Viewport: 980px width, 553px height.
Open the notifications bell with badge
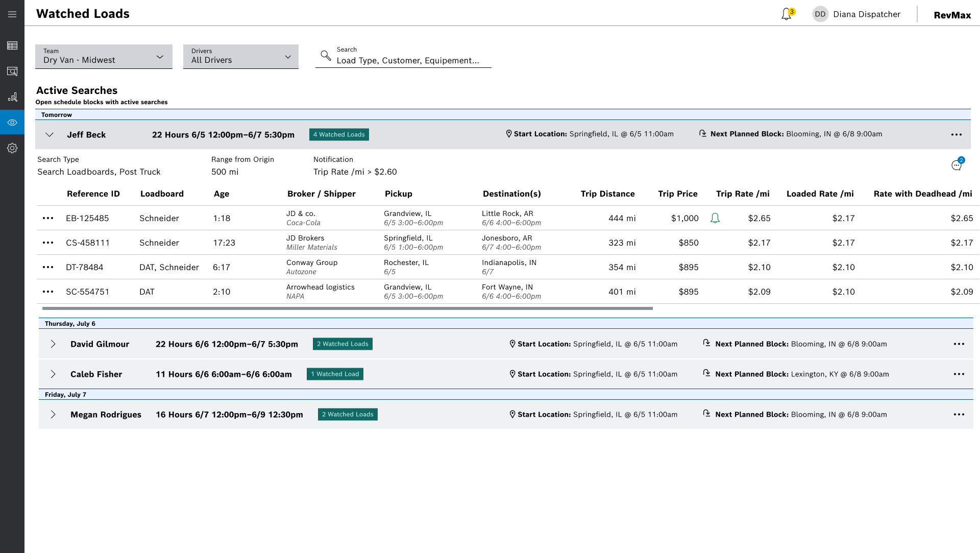[787, 14]
